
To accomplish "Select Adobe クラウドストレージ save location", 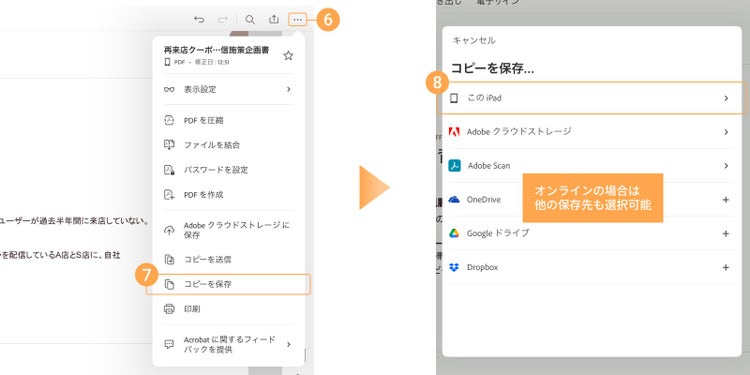I will point(592,132).
